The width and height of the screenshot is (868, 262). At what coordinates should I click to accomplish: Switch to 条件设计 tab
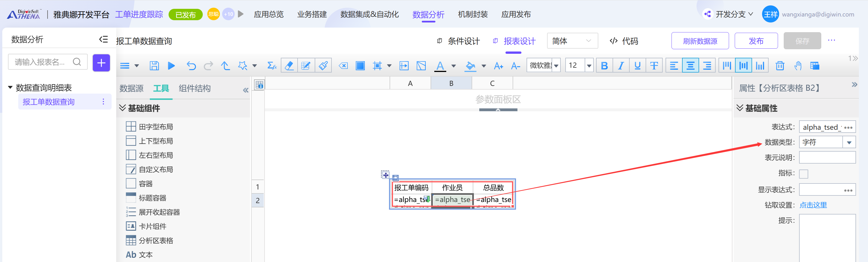(458, 41)
